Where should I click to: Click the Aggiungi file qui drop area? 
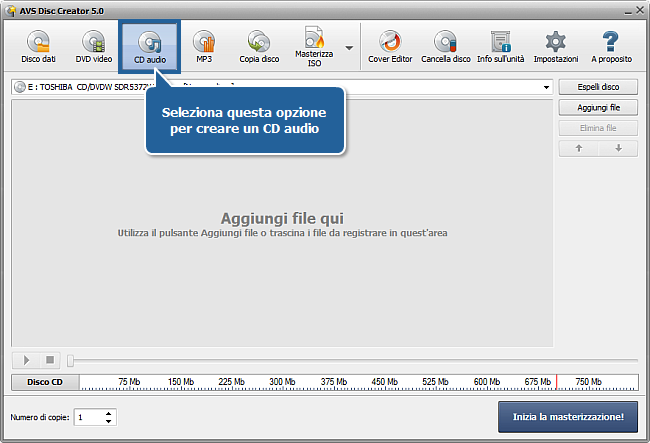(x=282, y=224)
